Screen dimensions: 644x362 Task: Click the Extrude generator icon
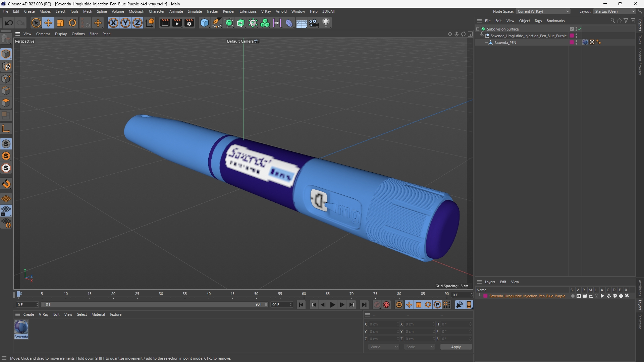click(x=241, y=23)
